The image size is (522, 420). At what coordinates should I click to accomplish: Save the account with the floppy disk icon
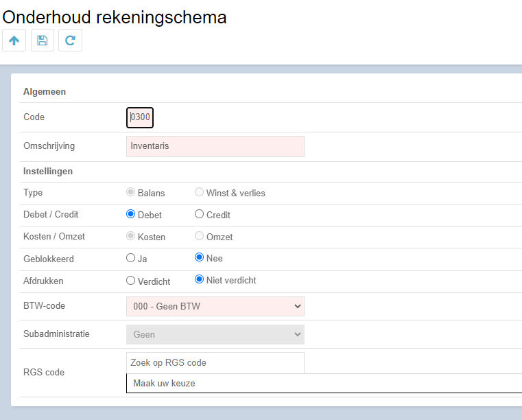click(43, 40)
